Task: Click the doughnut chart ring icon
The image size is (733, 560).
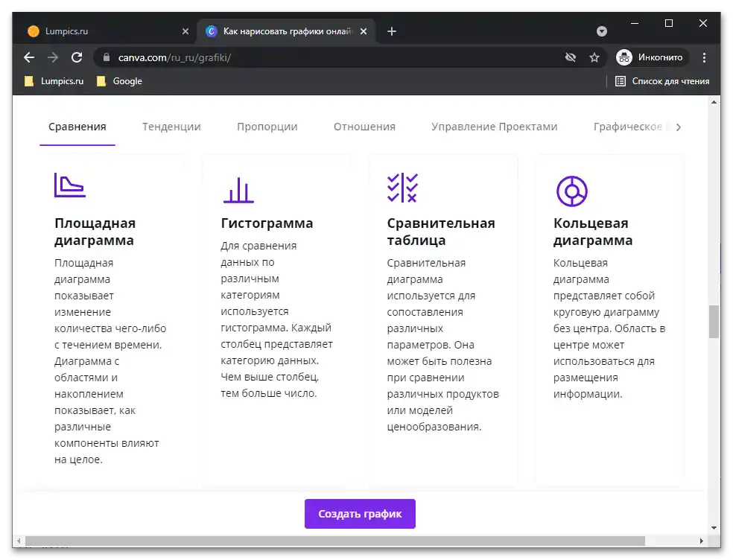Action: pos(571,191)
